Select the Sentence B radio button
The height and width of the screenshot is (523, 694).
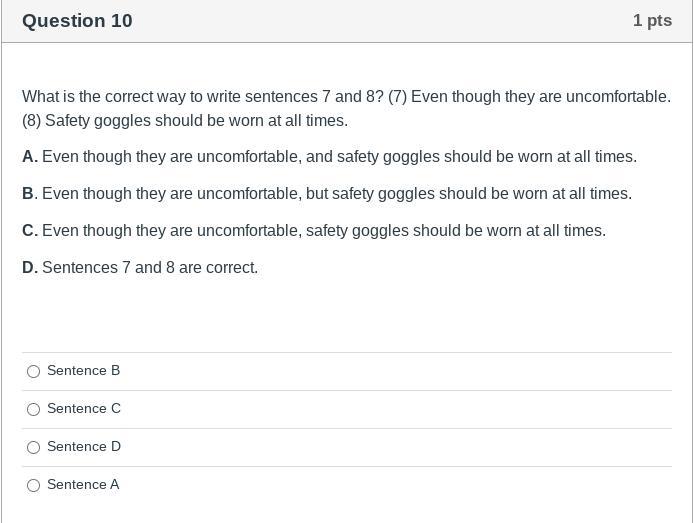click(x=34, y=372)
